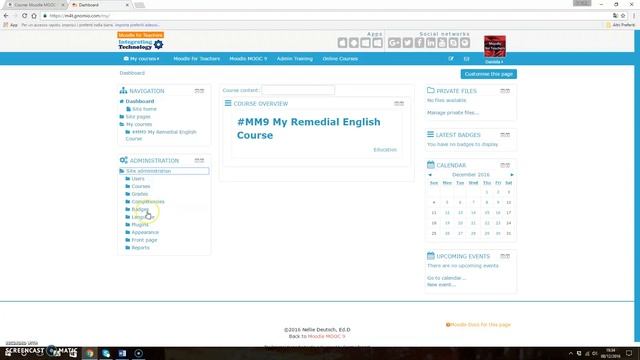Screen dimensions: 640x360
Task: Click the Skype social network icon
Action: [x=453, y=43]
